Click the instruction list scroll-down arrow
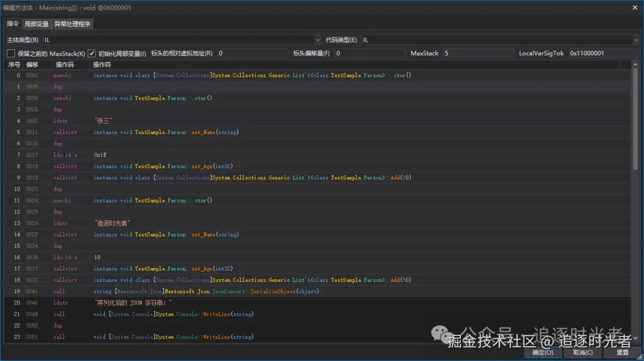Viewport: 644px width, 361px height. click(x=635, y=339)
